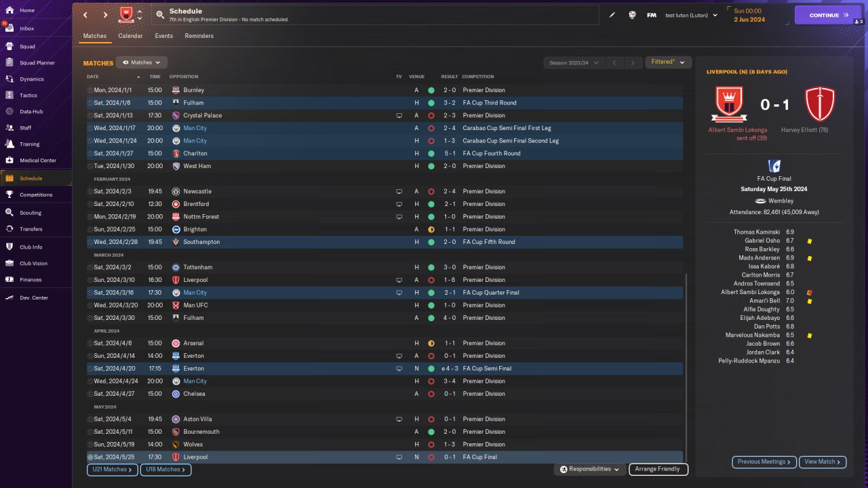Sort the fixtures by the Date column
The width and height of the screenshot is (868, 488).
coord(93,77)
